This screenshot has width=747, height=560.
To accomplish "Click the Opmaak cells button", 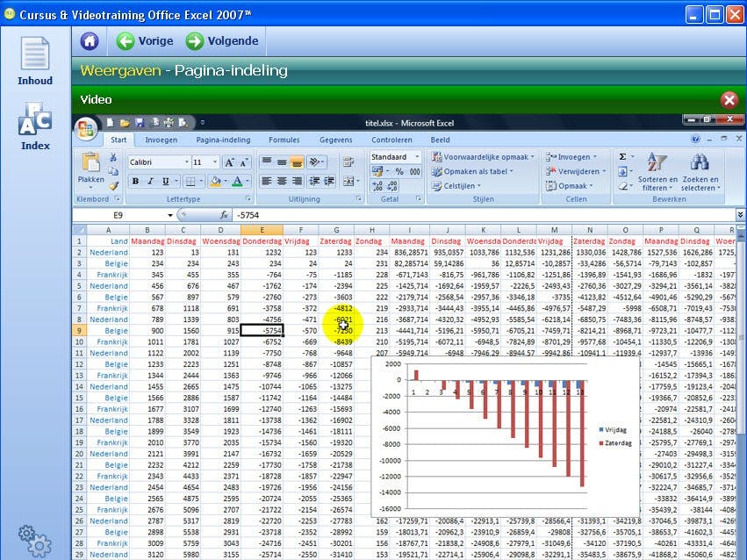I will pyautogui.click(x=570, y=186).
